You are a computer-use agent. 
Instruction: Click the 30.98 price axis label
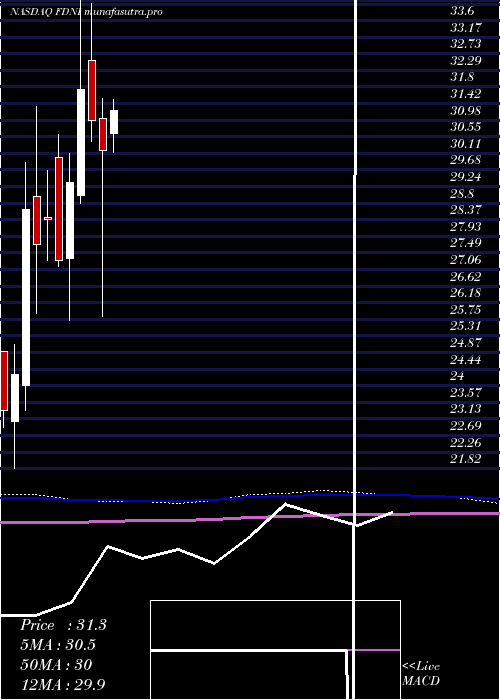(466, 110)
